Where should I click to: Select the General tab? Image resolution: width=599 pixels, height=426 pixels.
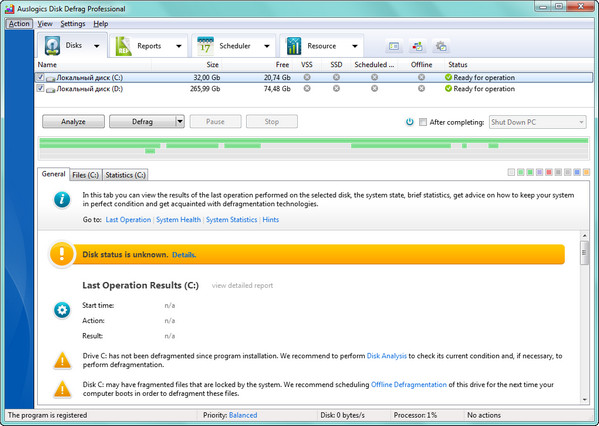[53, 174]
